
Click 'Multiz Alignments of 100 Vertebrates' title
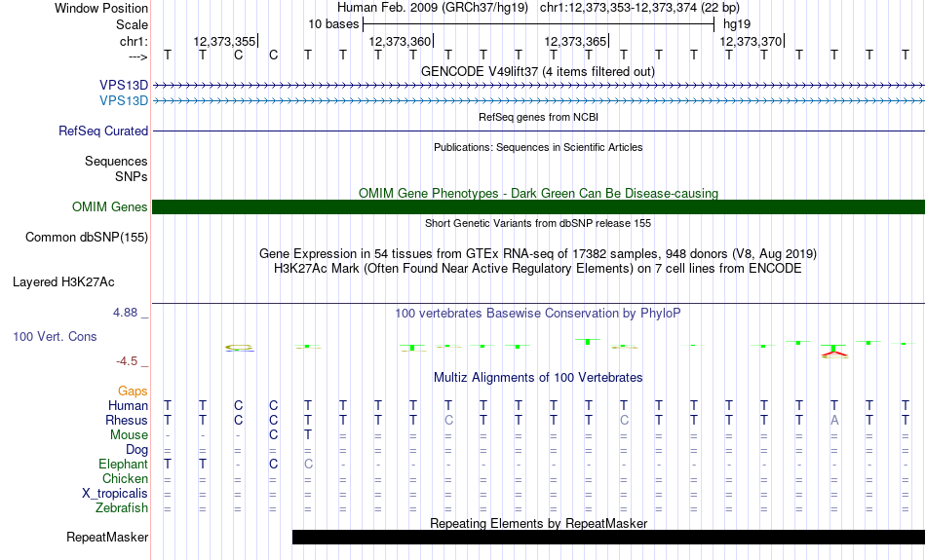click(538, 378)
